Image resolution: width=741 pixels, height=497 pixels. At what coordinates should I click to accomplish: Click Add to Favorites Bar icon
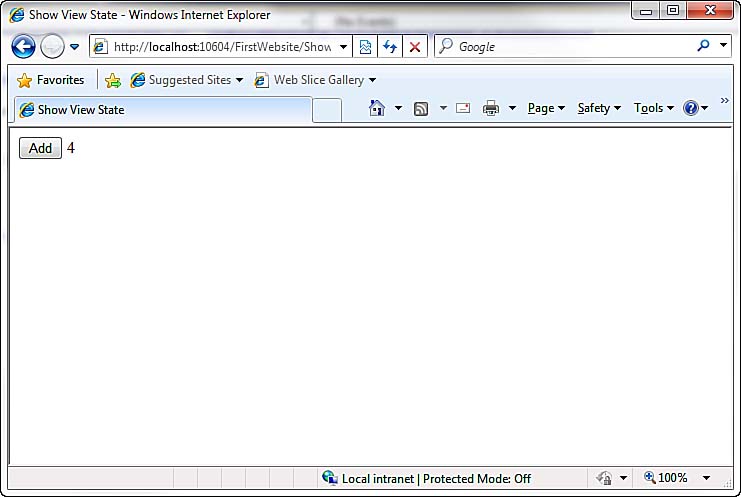coord(113,80)
